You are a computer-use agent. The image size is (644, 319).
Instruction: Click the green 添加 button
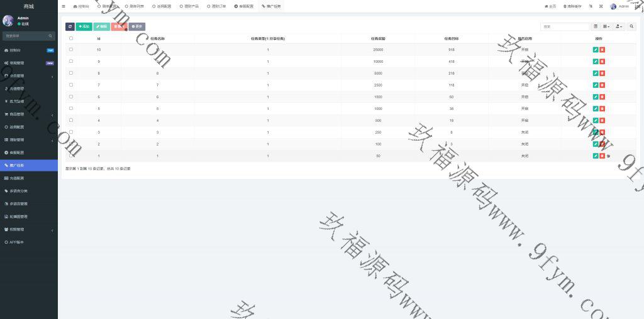tap(84, 26)
